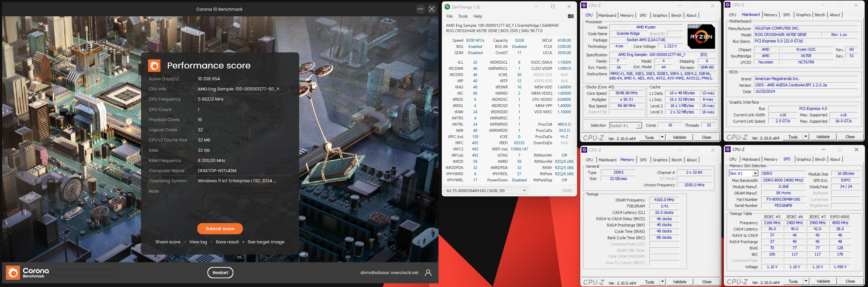Click the Uncore Frequency 2050.0 MHz field
Image resolution: width=868 pixels, height=287 pixels.
tap(694, 185)
